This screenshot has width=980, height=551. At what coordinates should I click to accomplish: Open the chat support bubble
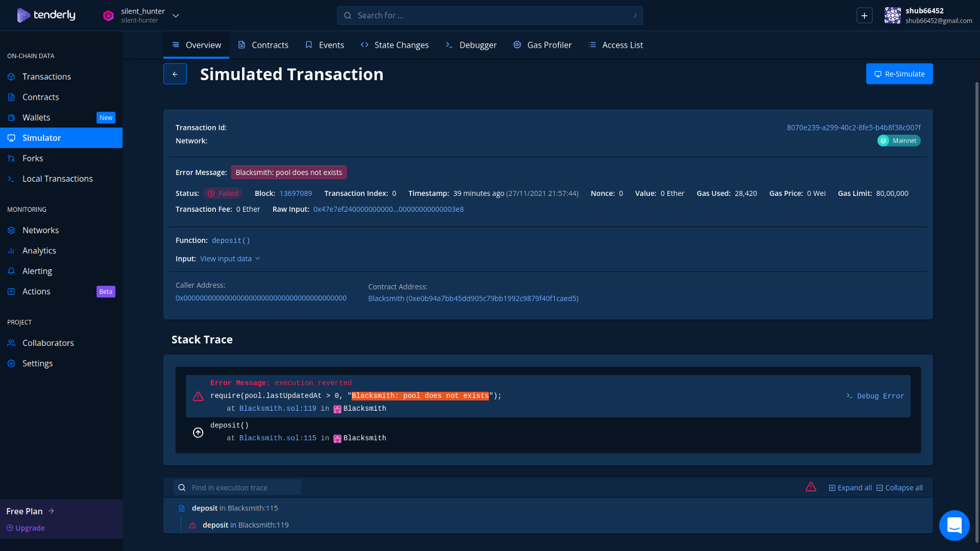click(954, 525)
